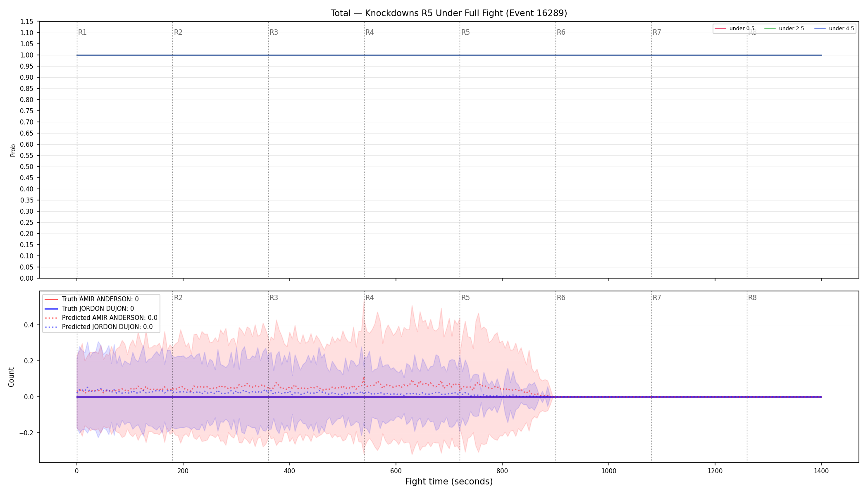Click the R7 marker in the bottom chart
This screenshot has height=496, width=868.
tap(657, 298)
